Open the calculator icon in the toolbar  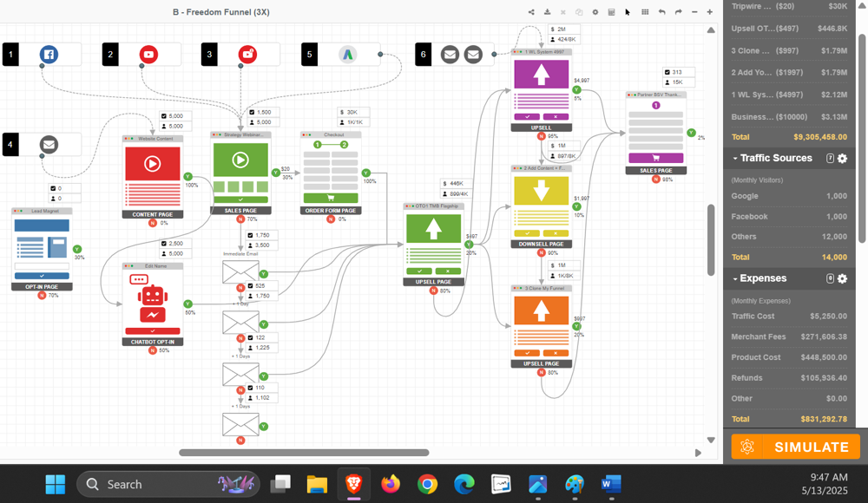pyautogui.click(x=611, y=12)
